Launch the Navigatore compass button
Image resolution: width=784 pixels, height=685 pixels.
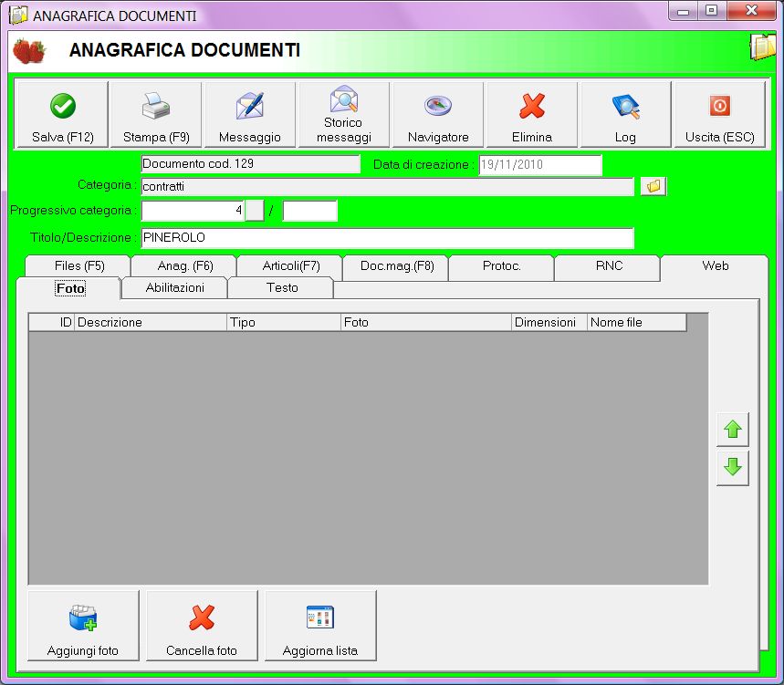pos(438,115)
